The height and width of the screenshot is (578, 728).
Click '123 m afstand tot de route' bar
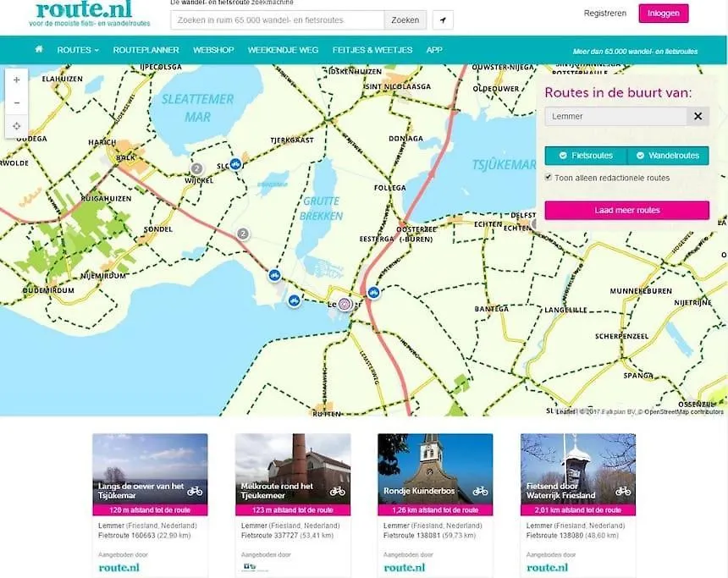pyautogui.click(x=293, y=509)
